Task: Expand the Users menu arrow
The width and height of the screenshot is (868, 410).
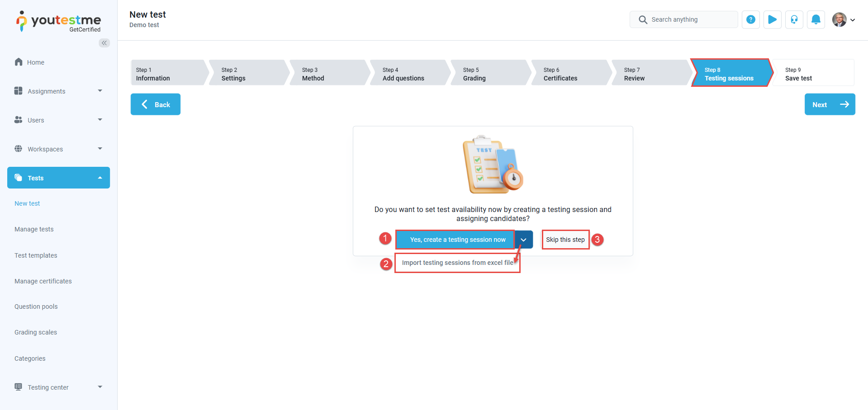Action: tap(100, 120)
